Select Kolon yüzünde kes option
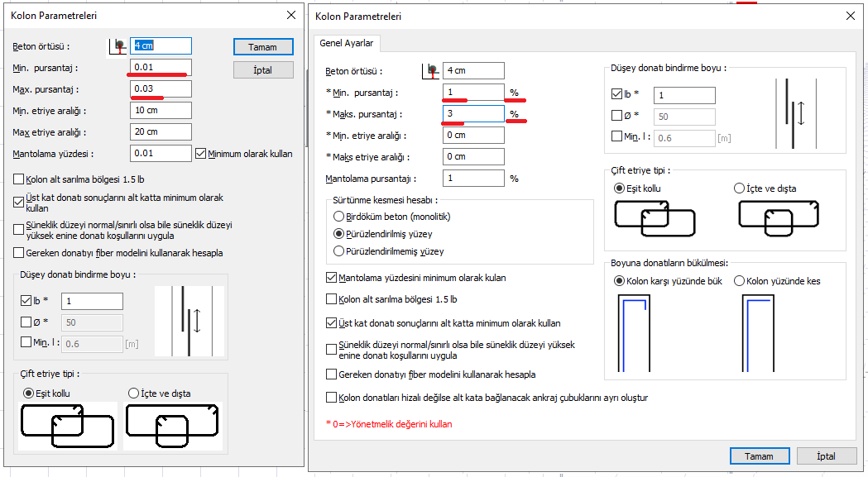This screenshot has height=477, width=868. (739, 281)
